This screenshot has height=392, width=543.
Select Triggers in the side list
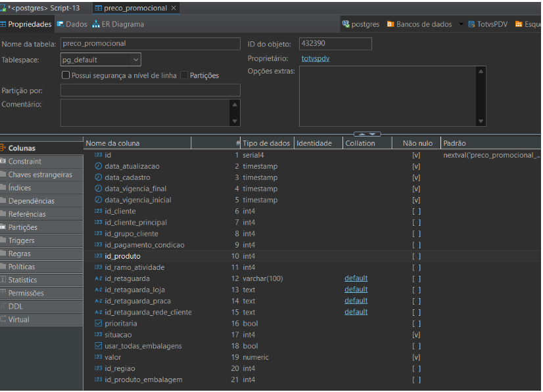coord(41,240)
